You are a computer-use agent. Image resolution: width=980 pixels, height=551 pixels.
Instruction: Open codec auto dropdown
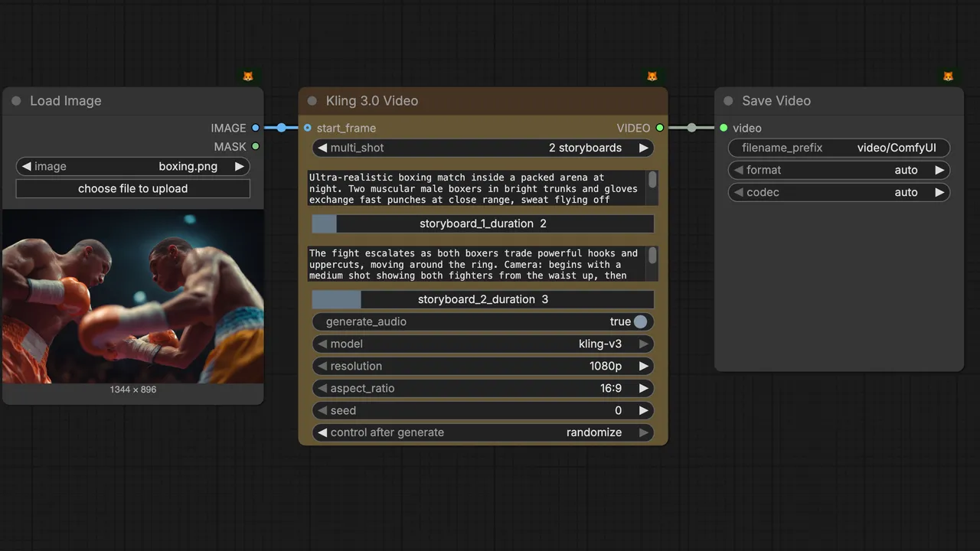tap(839, 192)
